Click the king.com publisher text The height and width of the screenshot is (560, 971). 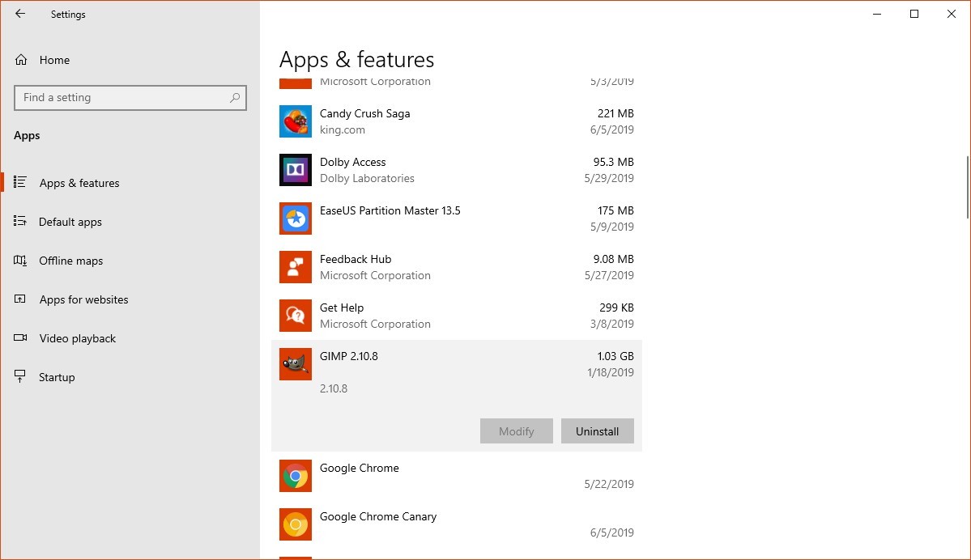(x=343, y=130)
